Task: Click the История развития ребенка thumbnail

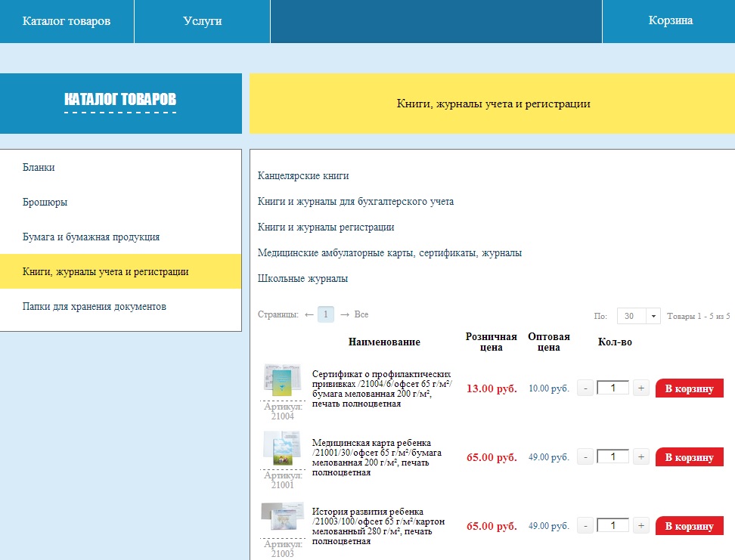Action: point(282,518)
